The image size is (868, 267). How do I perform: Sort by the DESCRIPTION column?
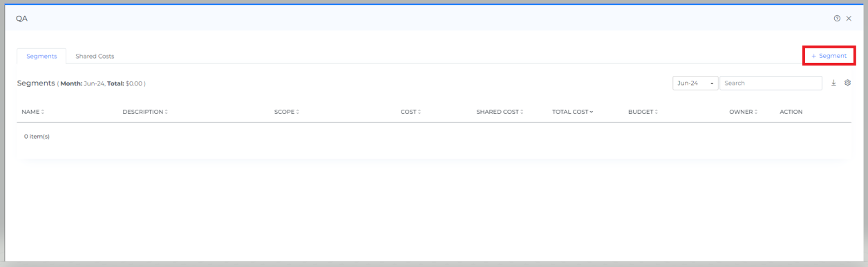[x=145, y=112]
